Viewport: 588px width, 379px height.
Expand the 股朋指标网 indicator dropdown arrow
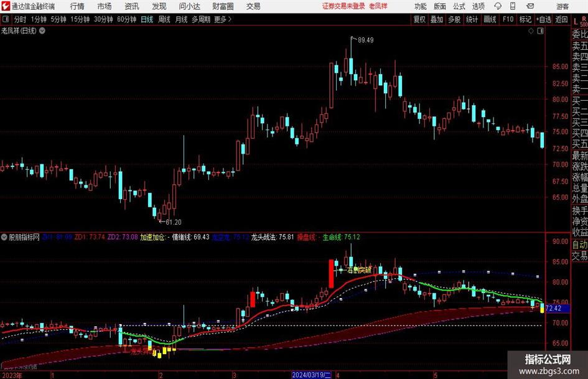pyautogui.click(x=4, y=237)
